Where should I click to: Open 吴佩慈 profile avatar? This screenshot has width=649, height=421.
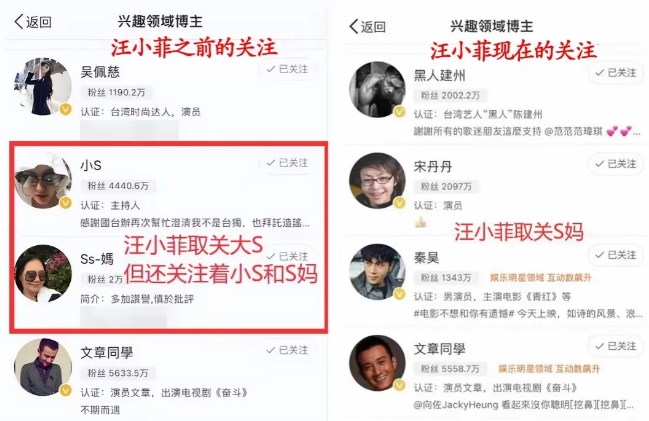point(43,87)
